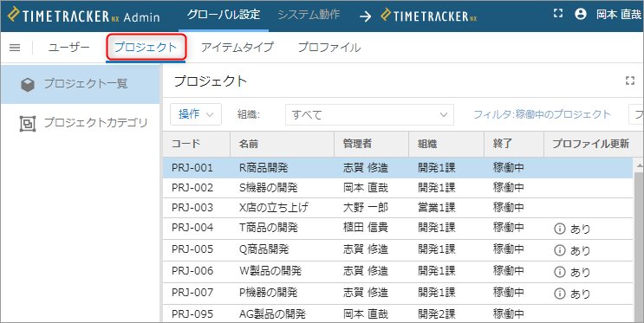644x323 pixels.
Task: Click project name W製品の開発
Action: click(270, 271)
